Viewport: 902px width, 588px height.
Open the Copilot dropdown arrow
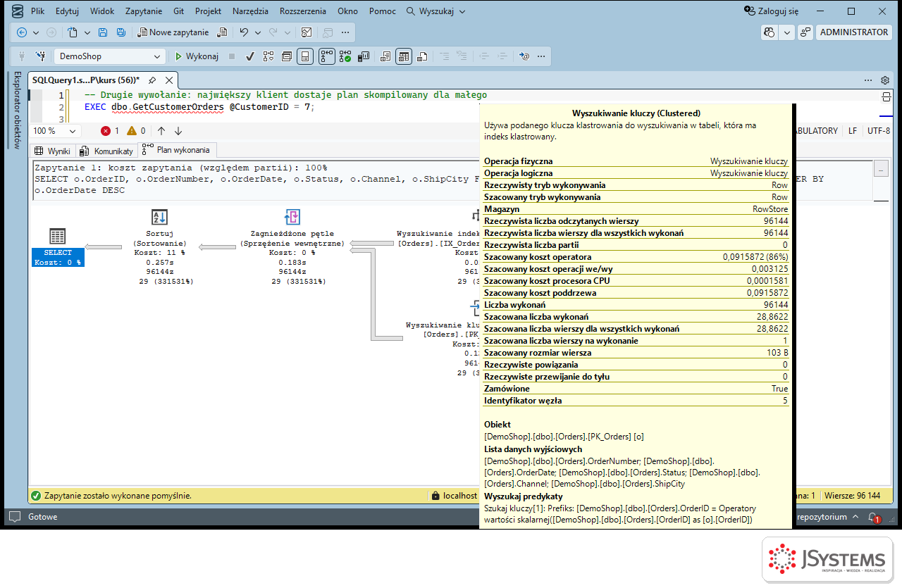786,32
